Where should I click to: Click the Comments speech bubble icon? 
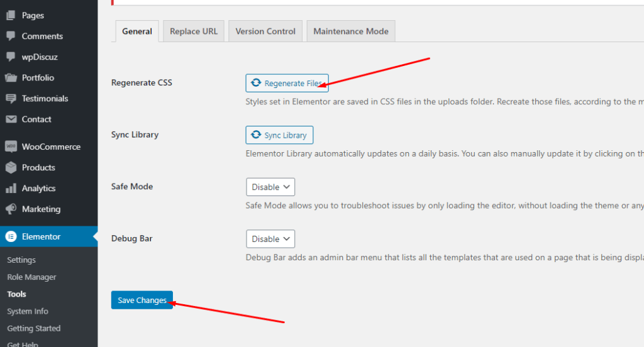coord(11,36)
